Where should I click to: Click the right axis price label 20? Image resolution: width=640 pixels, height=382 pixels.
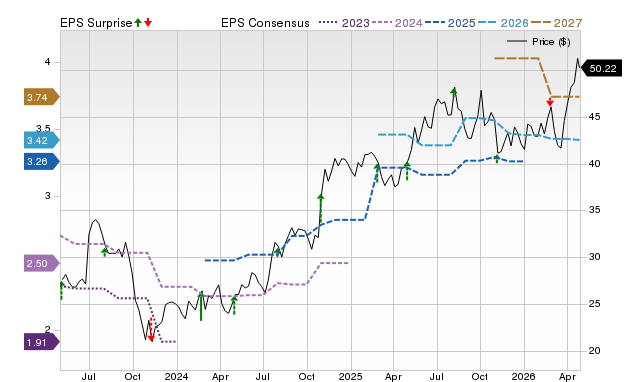pyautogui.click(x=594, y=351)
